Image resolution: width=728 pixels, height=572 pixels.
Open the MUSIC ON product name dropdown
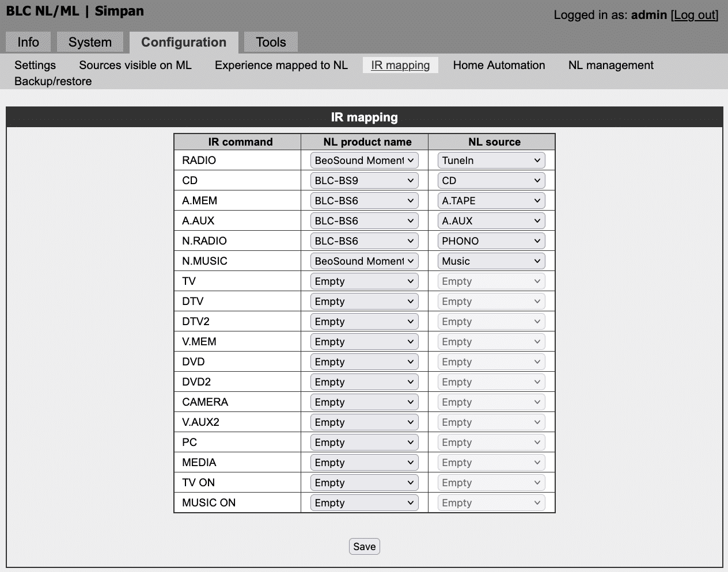click(x=364, y=503)
